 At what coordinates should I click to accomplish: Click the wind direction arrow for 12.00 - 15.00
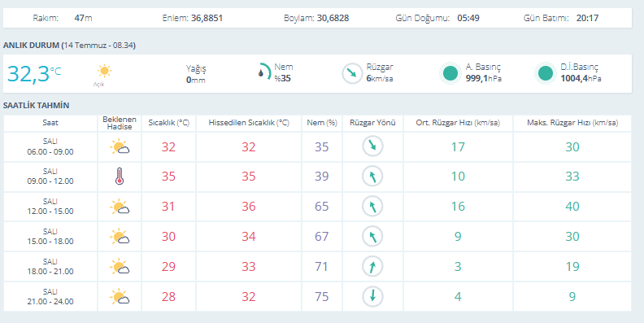coord(372,207)
